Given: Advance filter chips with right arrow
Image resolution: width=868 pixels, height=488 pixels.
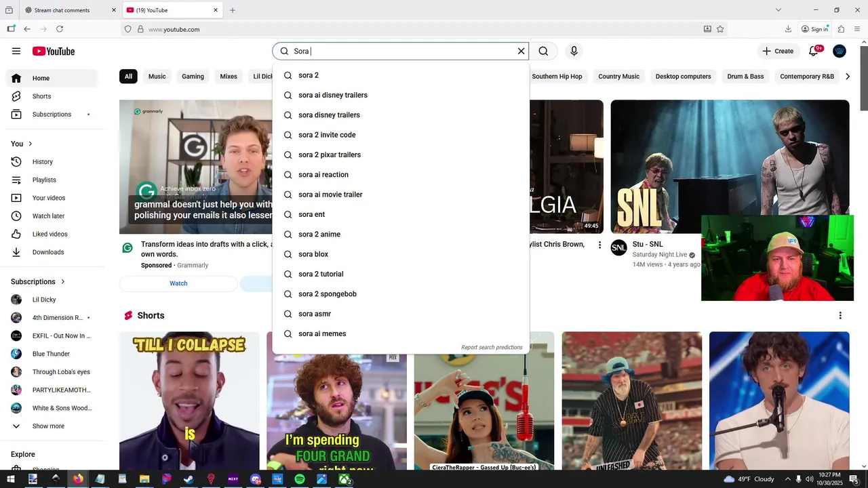Looking at the screenshot, I should (847, 77).
